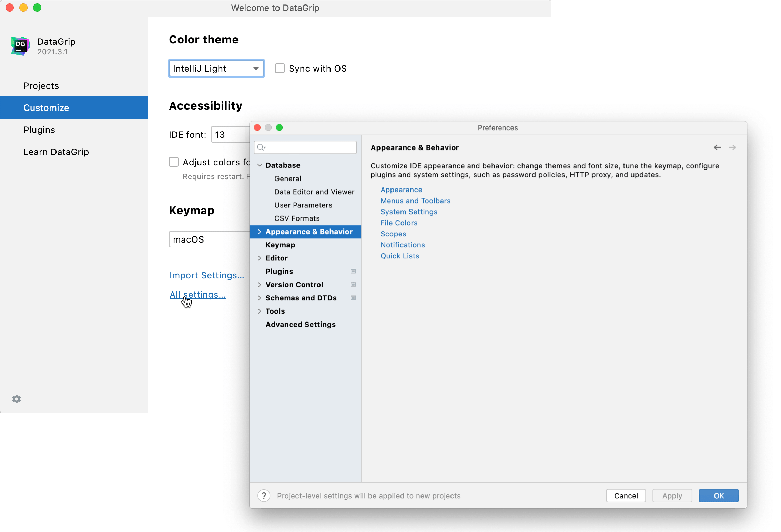Open the Quick Lists link
This screenshot has width=781, height=532.
[x=400, y=256]
